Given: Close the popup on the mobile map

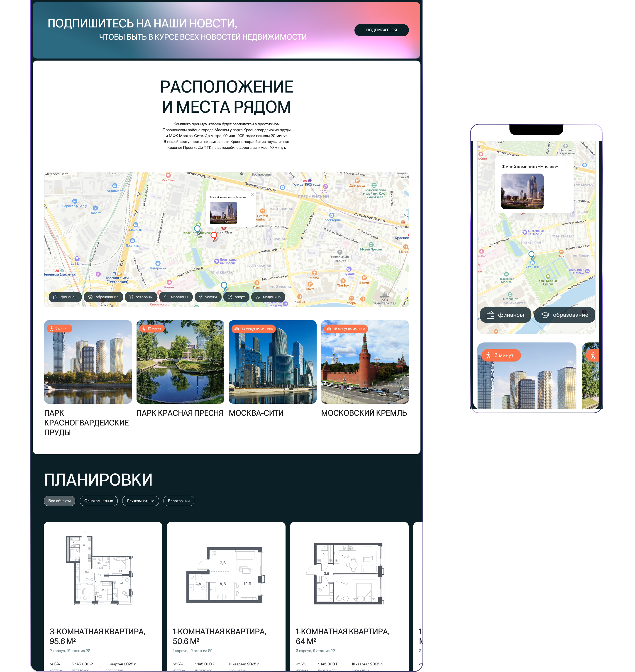Looking at the screenshot, I should 568,163.
